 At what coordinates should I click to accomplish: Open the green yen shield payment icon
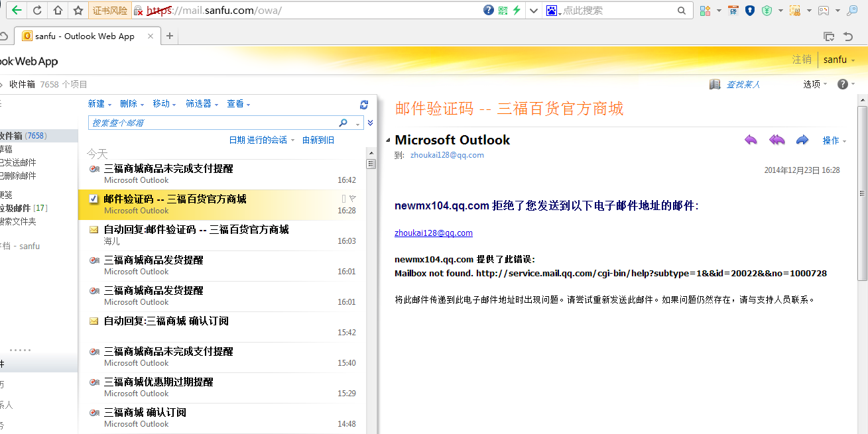[767, 10]
